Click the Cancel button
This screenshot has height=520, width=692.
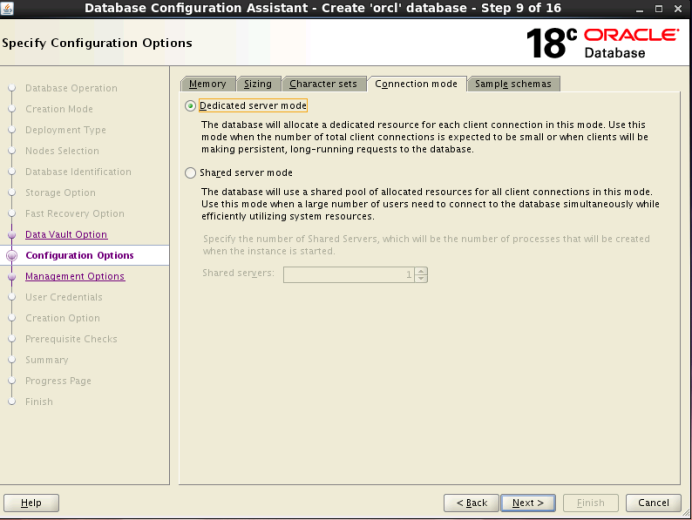[653, 503]
